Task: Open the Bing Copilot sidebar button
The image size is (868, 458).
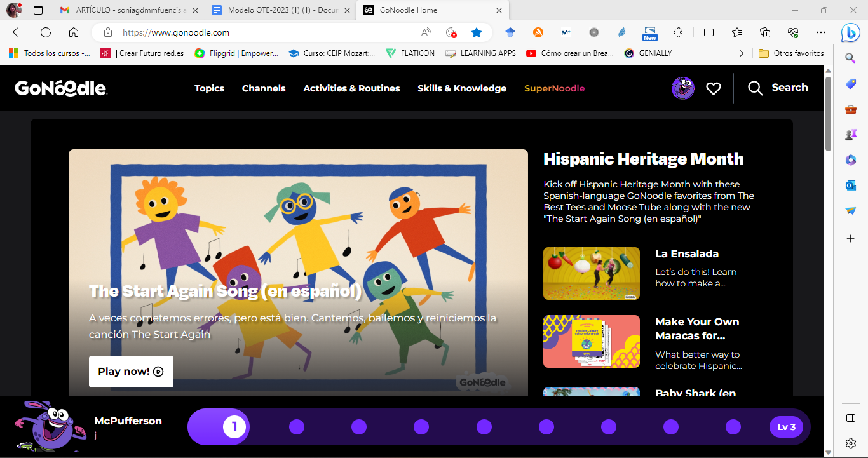Action: click(851, 32)
